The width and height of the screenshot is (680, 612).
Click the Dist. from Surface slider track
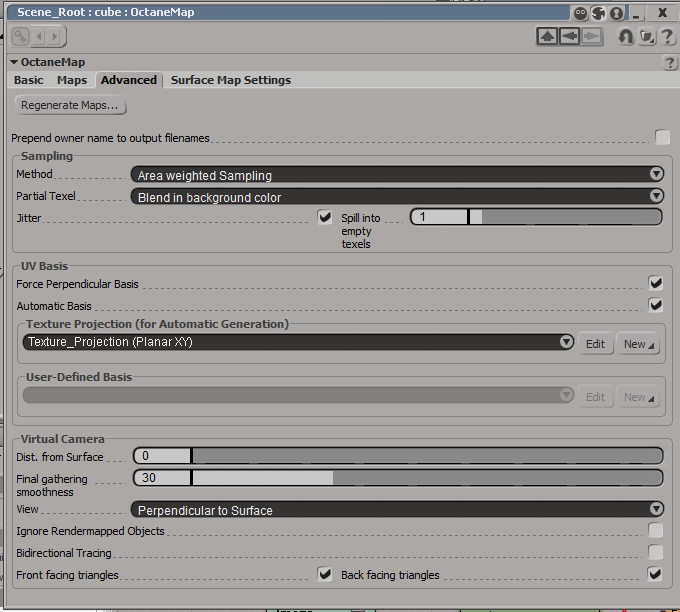point(428,456)
